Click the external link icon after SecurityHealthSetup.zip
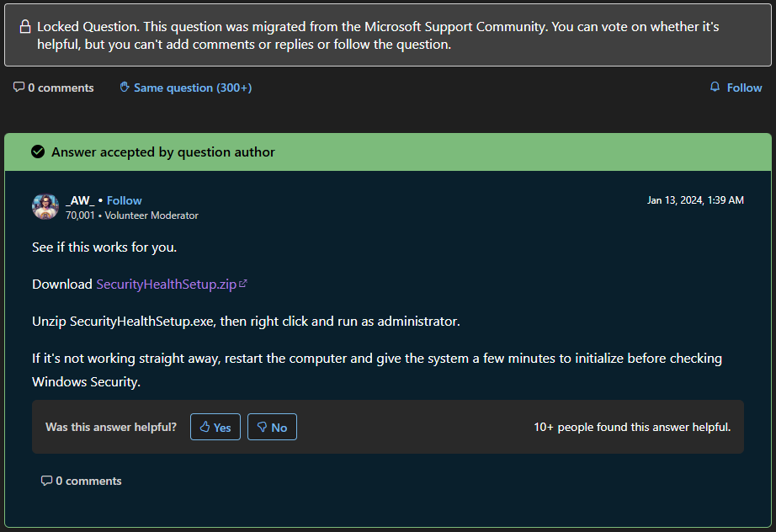 click(243, 284)
